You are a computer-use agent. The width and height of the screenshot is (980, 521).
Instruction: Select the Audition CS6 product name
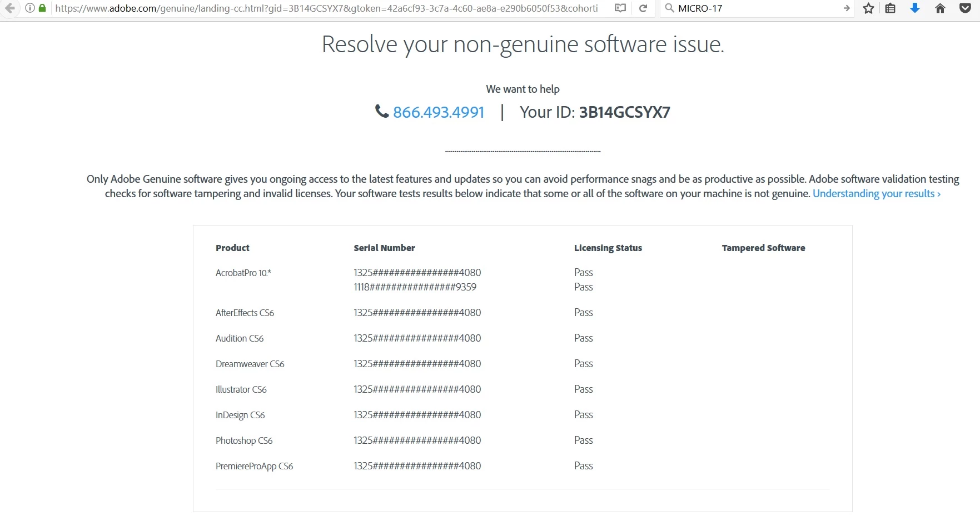(x=240, y=338)
